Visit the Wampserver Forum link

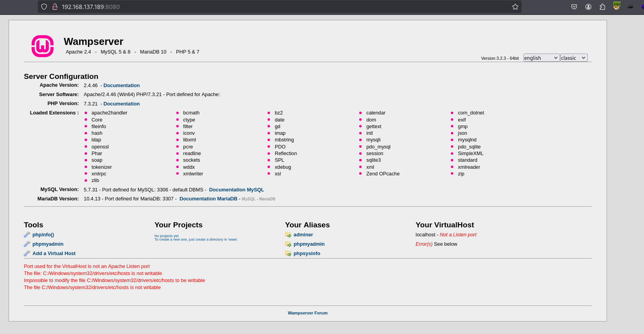(307, 313)
